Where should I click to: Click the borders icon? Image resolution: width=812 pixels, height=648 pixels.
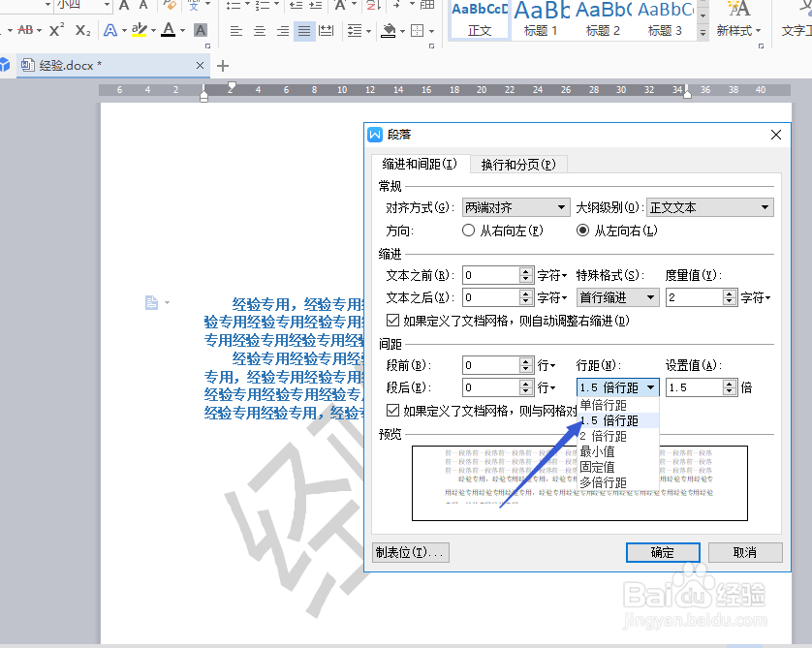click(x=418, y=31)
